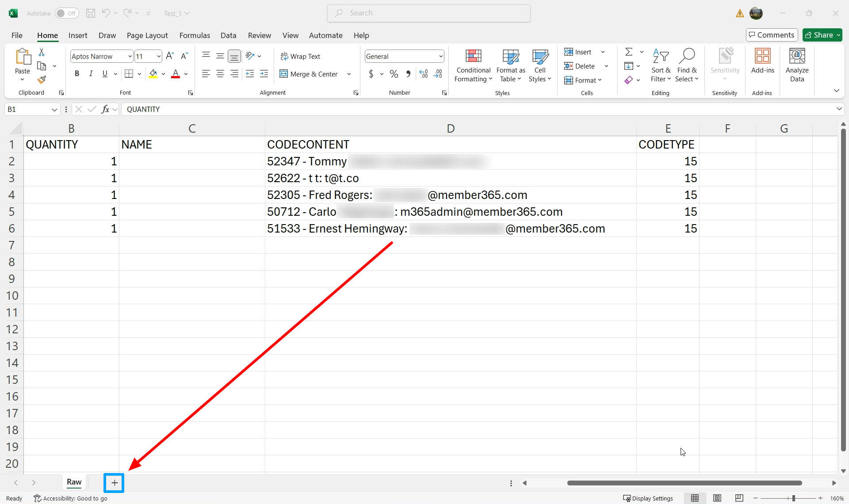Click the Increase Font Size icon
The height and width of the screenshot is (504, 849).
click(170, 56)
